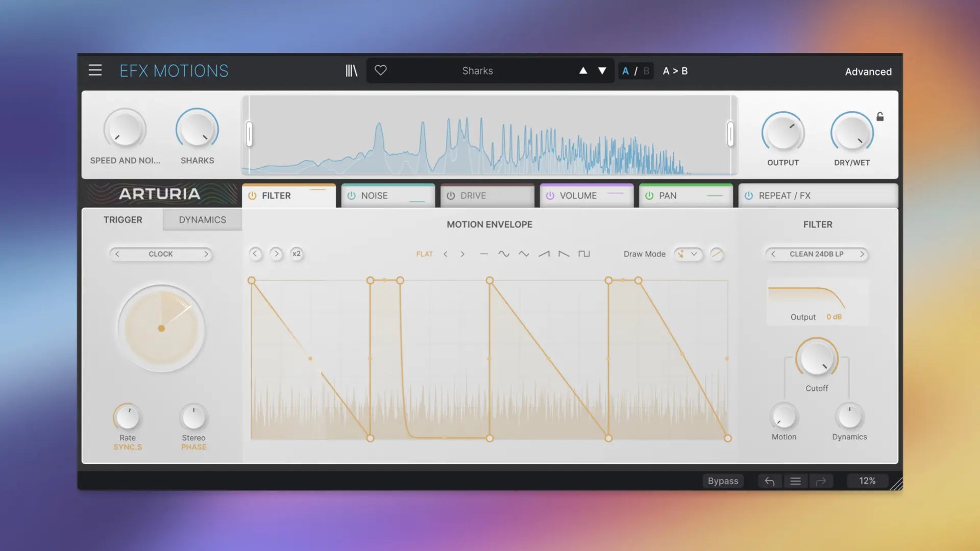
Task: Click the Filter Output 0 dB value
Action: 834,317
